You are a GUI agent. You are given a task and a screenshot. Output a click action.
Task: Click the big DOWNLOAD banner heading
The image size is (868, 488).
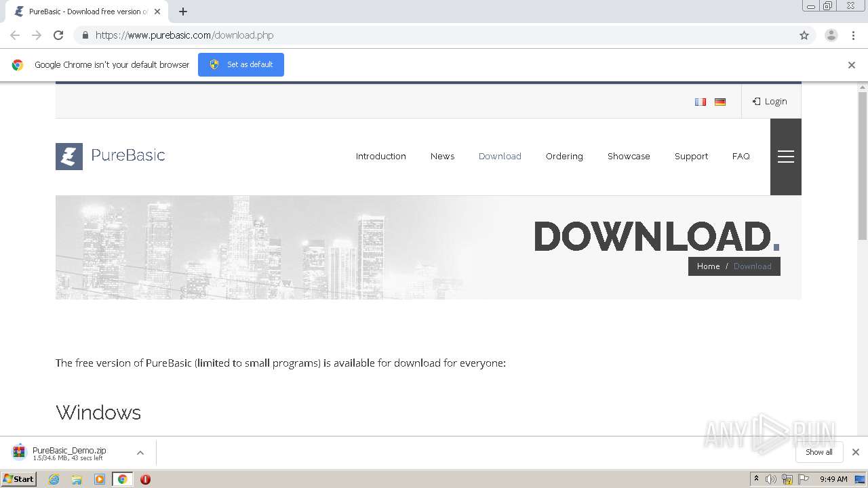pyautogui.click(x=657, y=237)
